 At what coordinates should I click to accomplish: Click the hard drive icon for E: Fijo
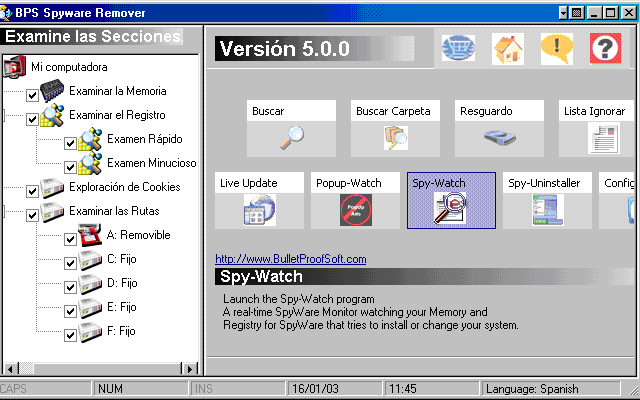click(90, 308)
